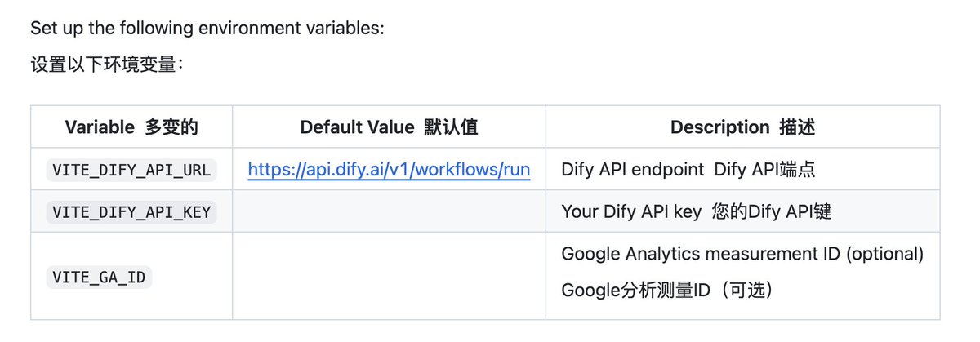The image size is (980, 342).
Task: Click the "Google分析测量ID（可选）" Chinese text
Action: tap(666, 290)
